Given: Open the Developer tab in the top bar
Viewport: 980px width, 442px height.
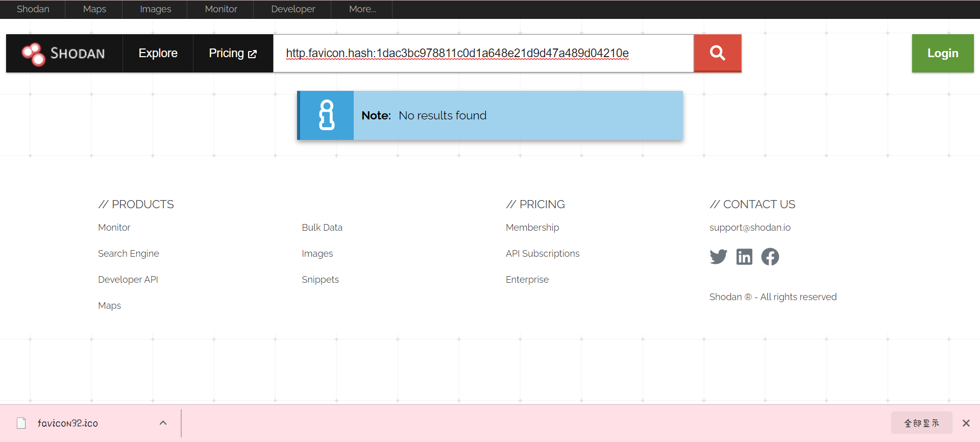Looking at the screenshot, I should point(293,9).
